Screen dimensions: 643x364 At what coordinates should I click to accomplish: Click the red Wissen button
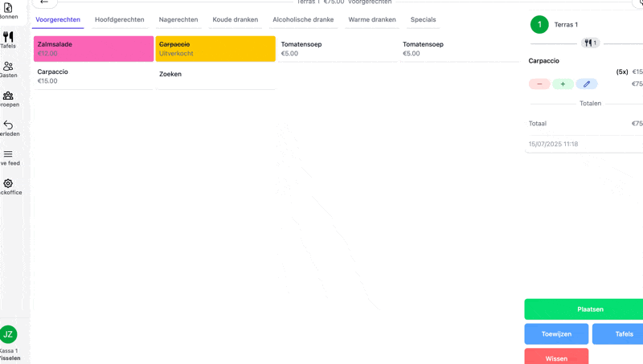[x=556, y=358]
